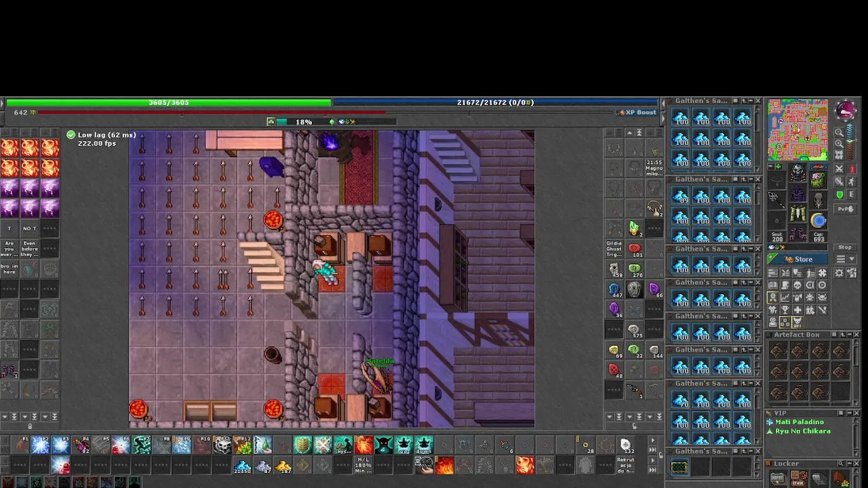Click the minimap compass rose
868x488 pixels.
[845, 110]
